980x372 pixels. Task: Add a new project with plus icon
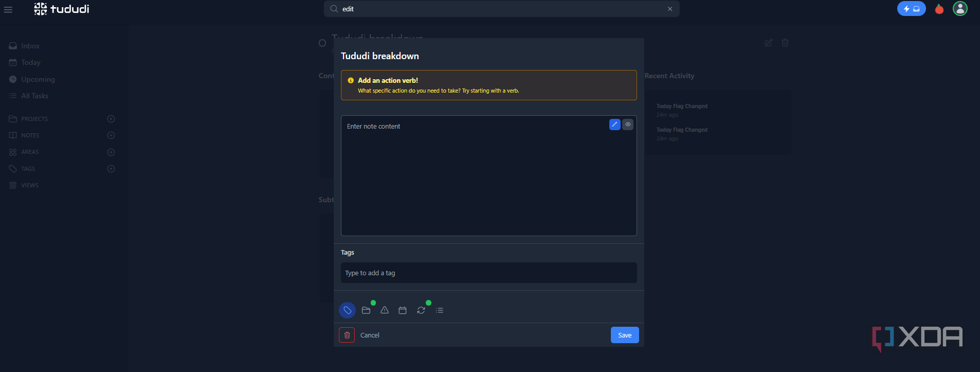(111, 119)
